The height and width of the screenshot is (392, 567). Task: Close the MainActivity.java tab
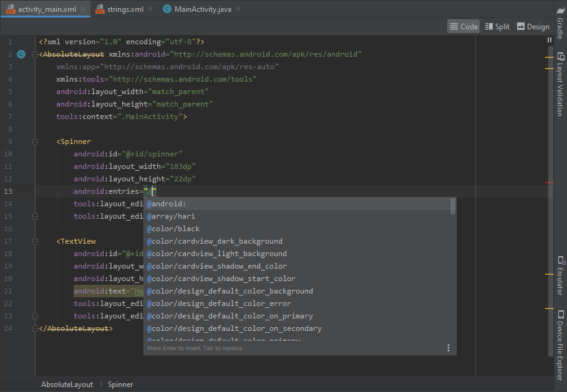click(x=238, y=9)
